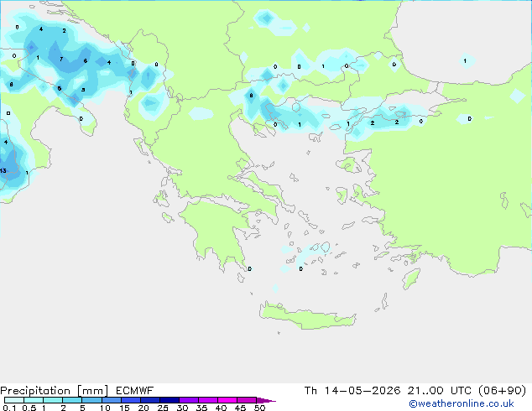The width and height of the screenshot is (532, 411).
Task: Click the 20–25 mm dark blue swatch
Action: pos(150,400)
